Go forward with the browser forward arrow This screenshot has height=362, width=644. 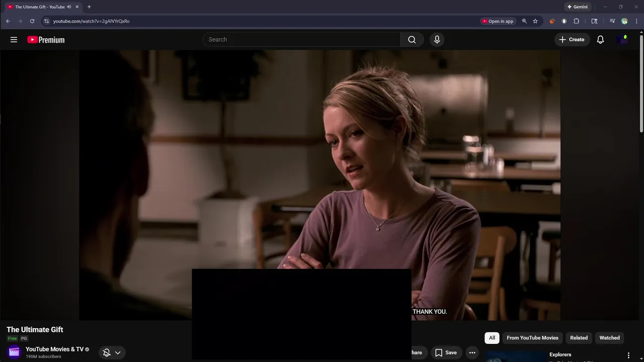[x=20, y=21]
